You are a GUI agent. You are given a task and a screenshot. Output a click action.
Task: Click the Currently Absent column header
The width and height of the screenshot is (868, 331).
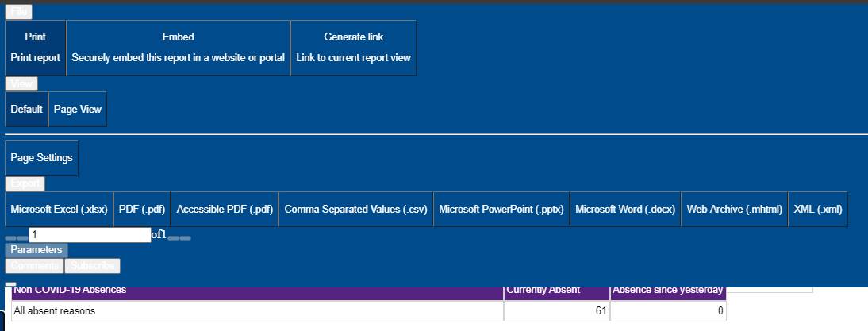click(557, 293)
